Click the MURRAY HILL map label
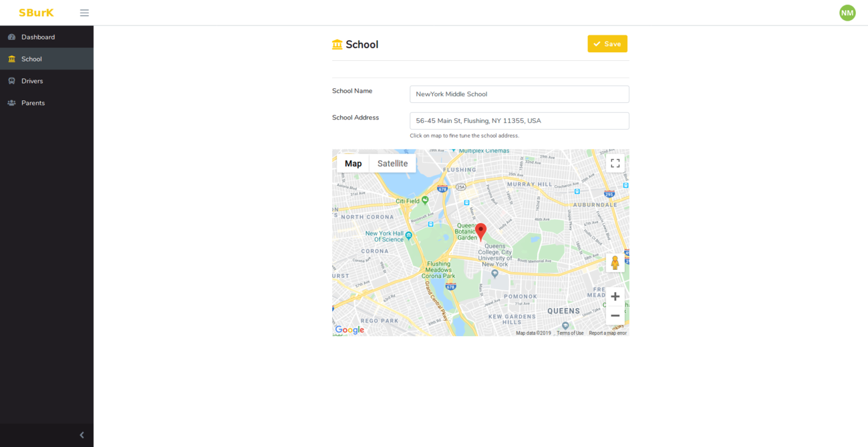 pyautogui.click(x=529, y=184)
